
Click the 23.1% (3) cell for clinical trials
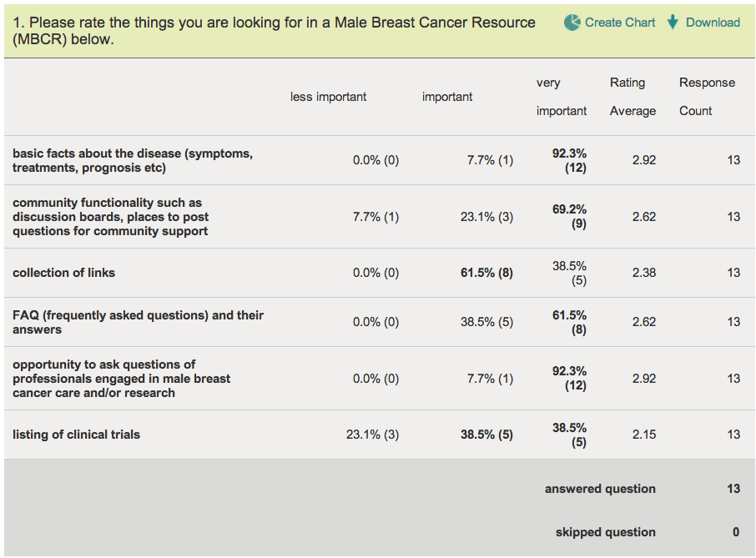pyautogui.click(x=372, y=435)
